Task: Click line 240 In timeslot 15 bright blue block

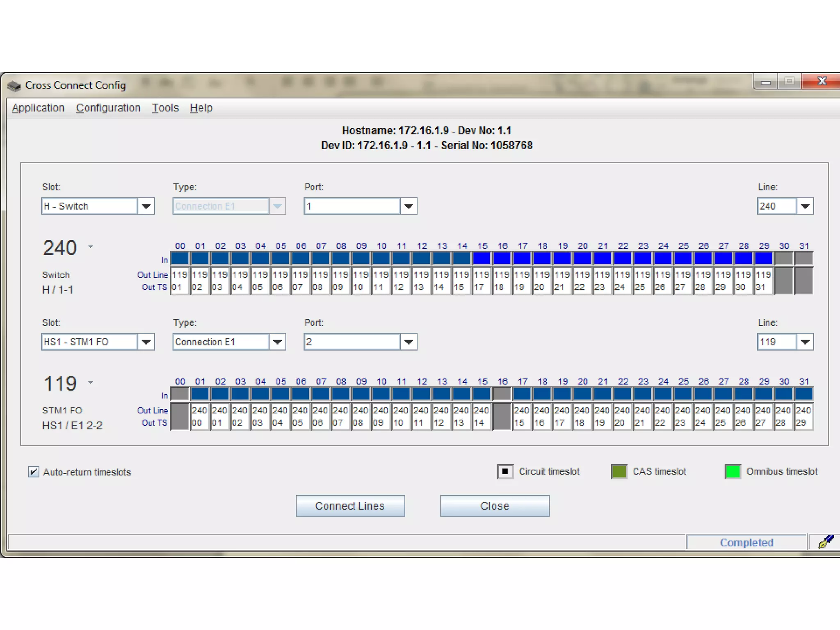Action: click(482, 258)
